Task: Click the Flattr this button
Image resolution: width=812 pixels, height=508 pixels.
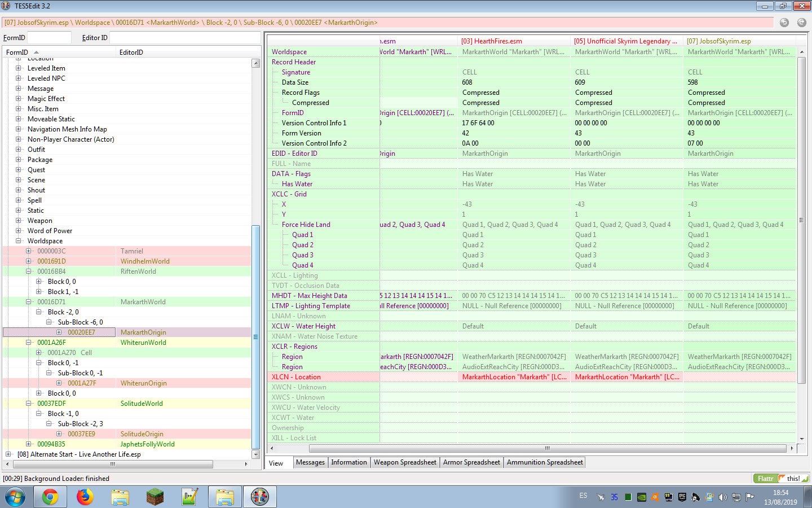Action: [782, 478]
